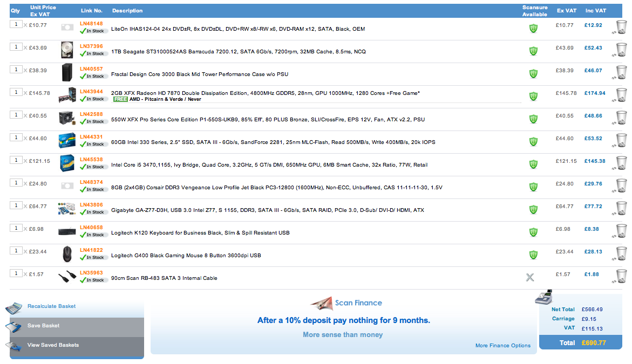Click the cash register icon above Net Total
632x364 pixels.
pos(543,297)
